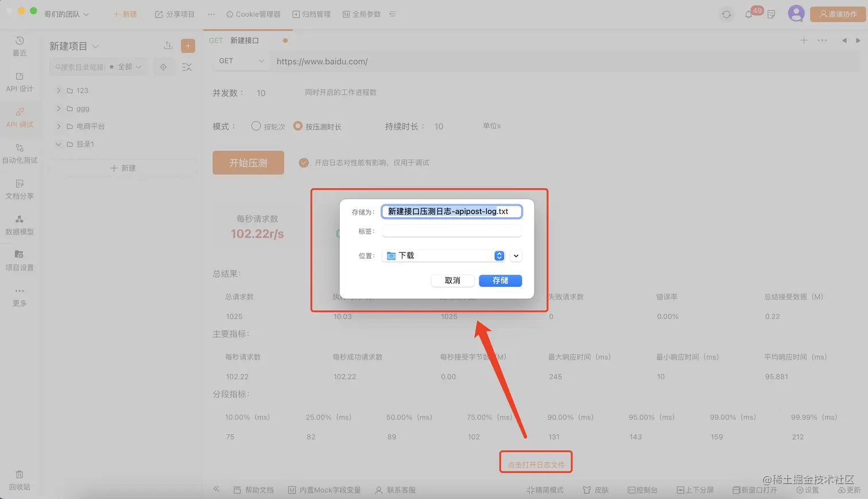Image resolution: width=868 pixels, height=499 pixels.
Task: Click the sync refresh icon in top bar
Action: click(726, 14)
